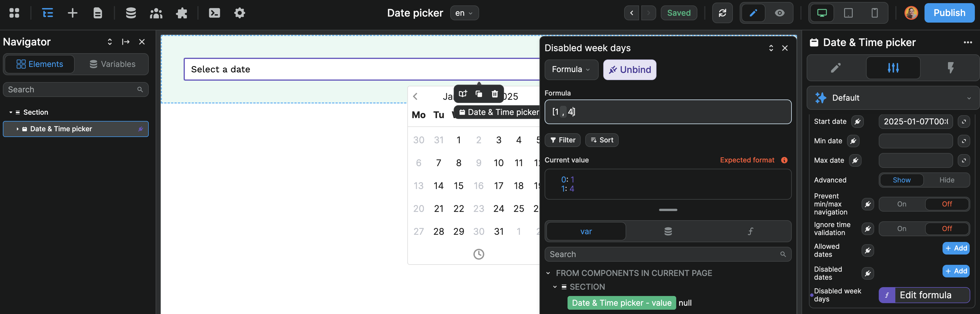Collapse From Components in Current Page group
The height and width of the screenshot is (314, 980).
548,273
